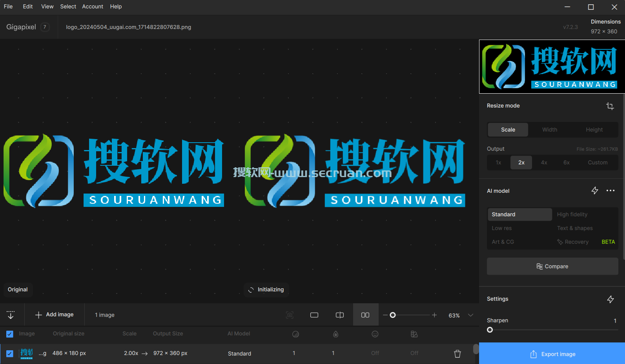Screen dimensions: 625x364
Task: Click the 2.00x scale value in row
Action: tap(131, 353)
